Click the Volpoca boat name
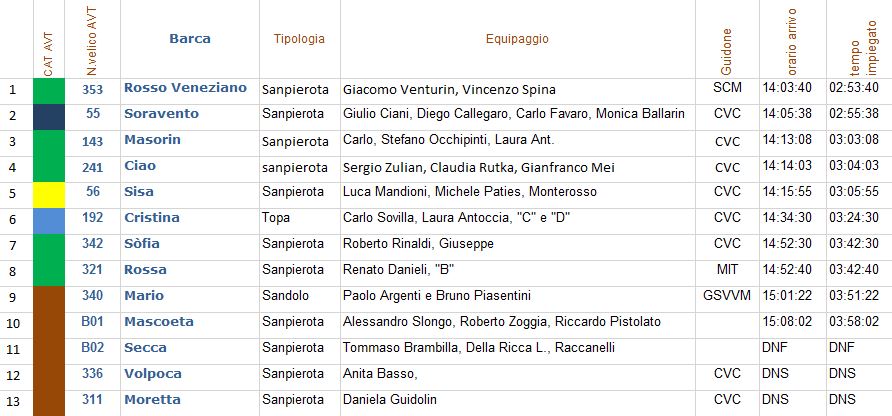 pyautogui.click(x=153, y=374)
